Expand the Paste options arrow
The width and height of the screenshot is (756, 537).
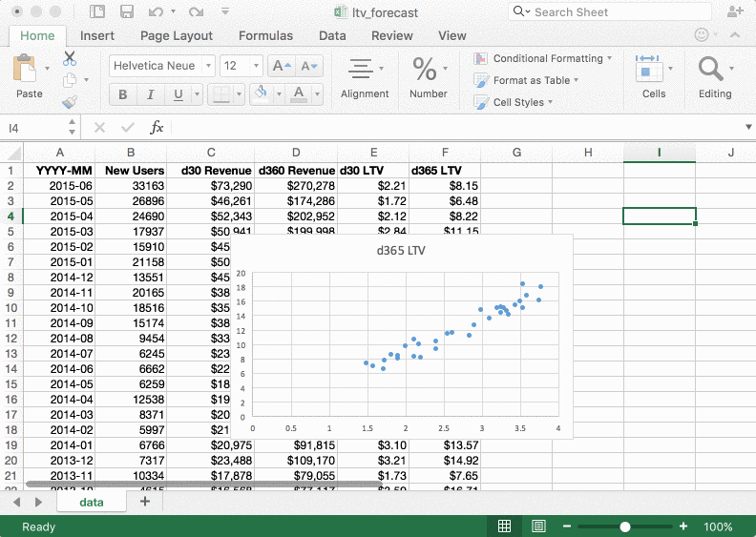[x=48, y=69]
